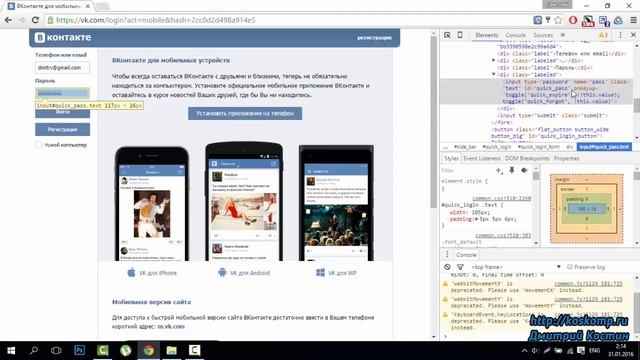Viewport: 640px width, 360px height.
Task: Open the DevTools three-dot menu
Action: click(x=620, y=35)
